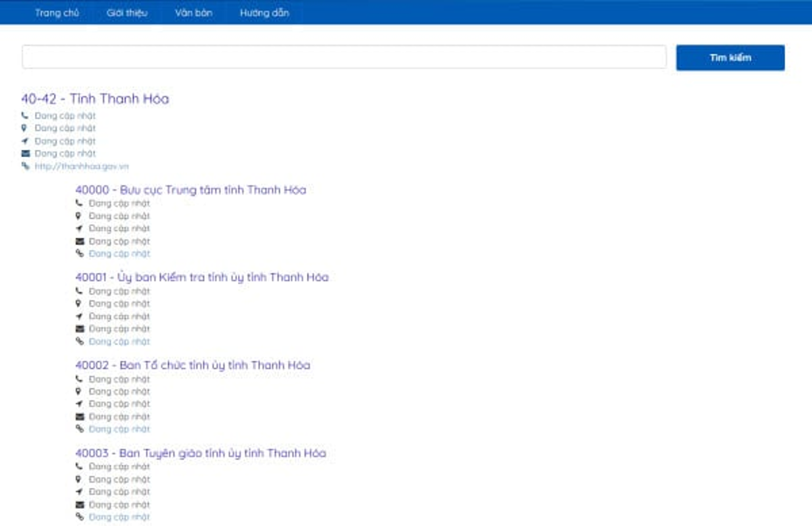Click the link icon beside thanhhoa.gov.vn
Image resolution: width=812 pixels, height=526 pixels.
point(25,167)
